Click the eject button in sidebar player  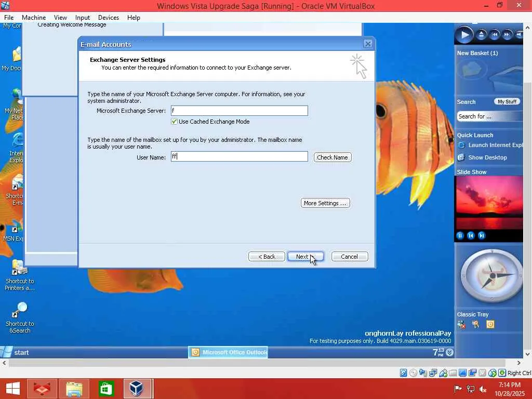click(x=481, y=34)
